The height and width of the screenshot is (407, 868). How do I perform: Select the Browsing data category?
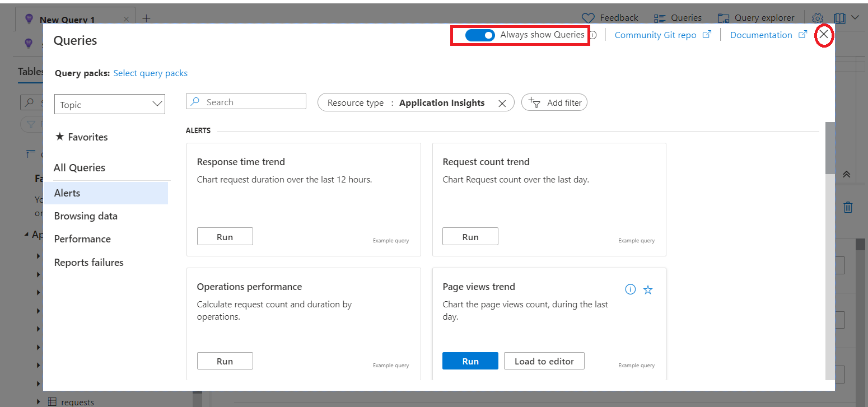[86, 216]
